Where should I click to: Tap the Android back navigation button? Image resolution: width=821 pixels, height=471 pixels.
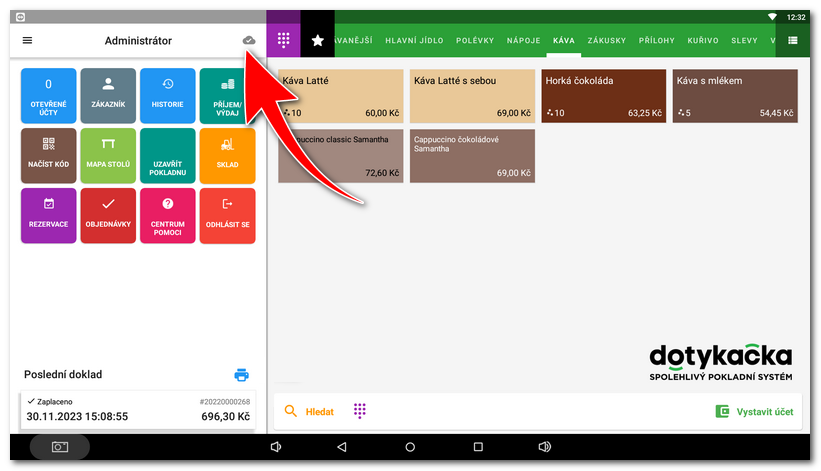(341, 447)
